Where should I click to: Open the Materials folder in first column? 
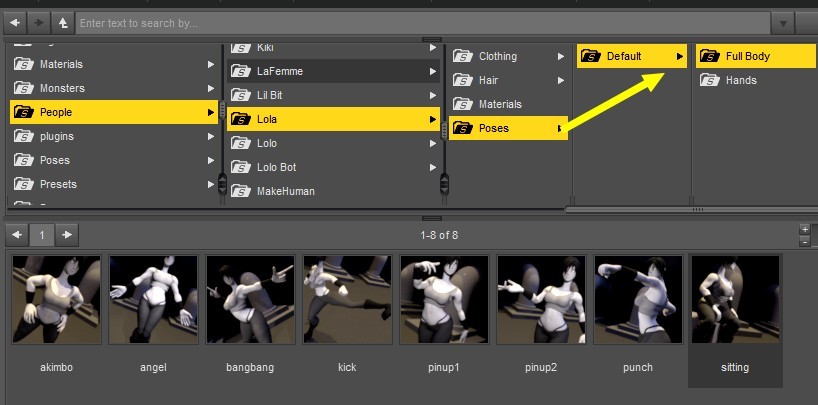point(114,64)
